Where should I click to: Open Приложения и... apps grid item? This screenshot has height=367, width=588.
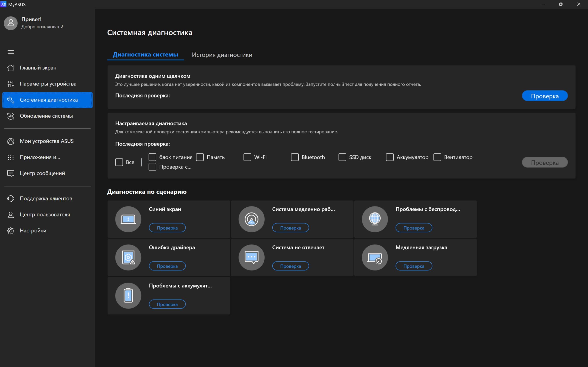tap(47, 157)
